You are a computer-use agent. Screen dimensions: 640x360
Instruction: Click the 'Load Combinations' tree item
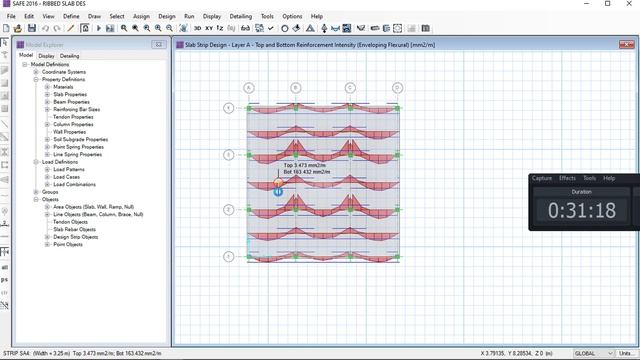coord(74,184)
